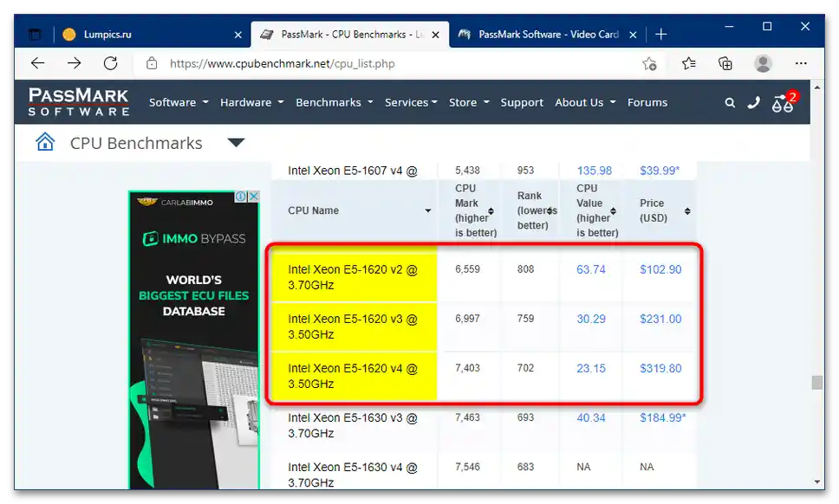
Task: Open browser Collections
Action: [x=725, y=63]
